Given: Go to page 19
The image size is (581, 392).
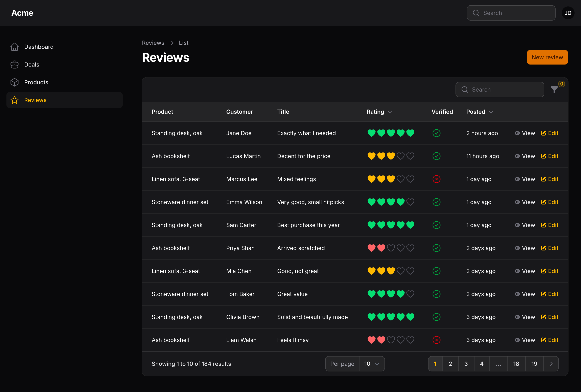Looking at the screenshot, I should pyautogui.click(x=534, y=364).
